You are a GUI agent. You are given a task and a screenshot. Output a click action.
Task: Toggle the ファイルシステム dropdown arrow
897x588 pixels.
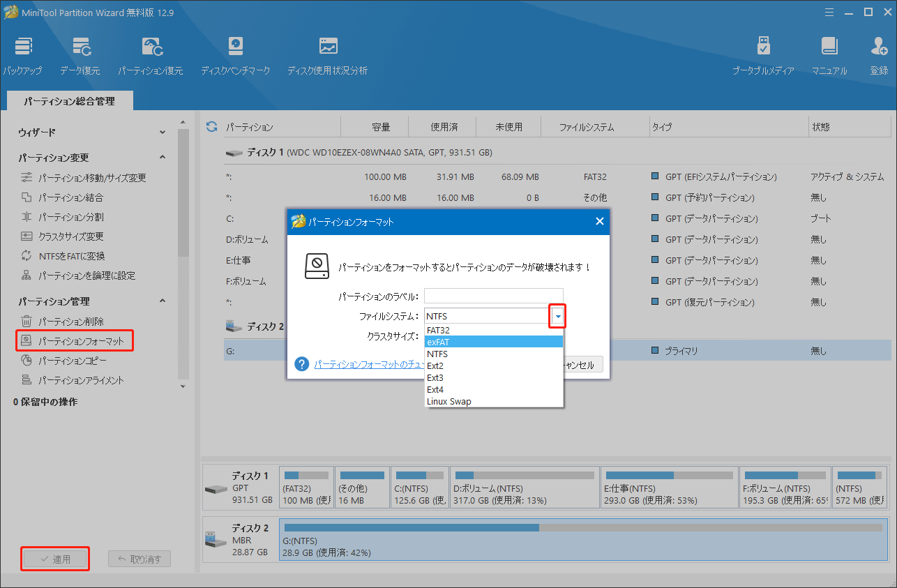click(x=557, y=317)
